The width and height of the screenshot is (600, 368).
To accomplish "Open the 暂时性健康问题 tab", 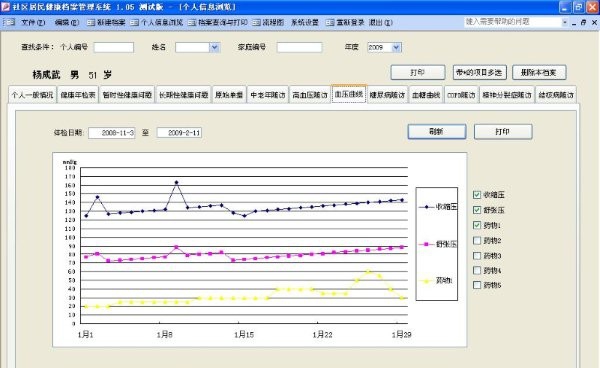I will pyautogui.click(x=127, y=95).
